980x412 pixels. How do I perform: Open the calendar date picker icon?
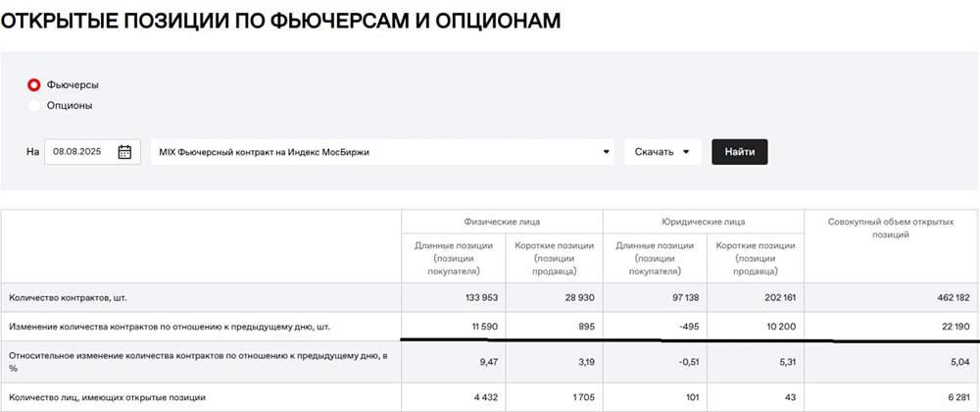[x=124, y=152]
